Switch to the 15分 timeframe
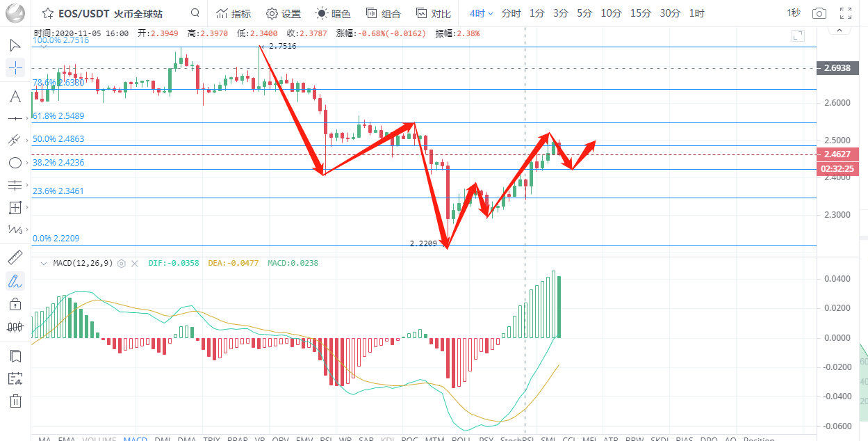This screenshot has width=868, height=441. coord(641,13)
